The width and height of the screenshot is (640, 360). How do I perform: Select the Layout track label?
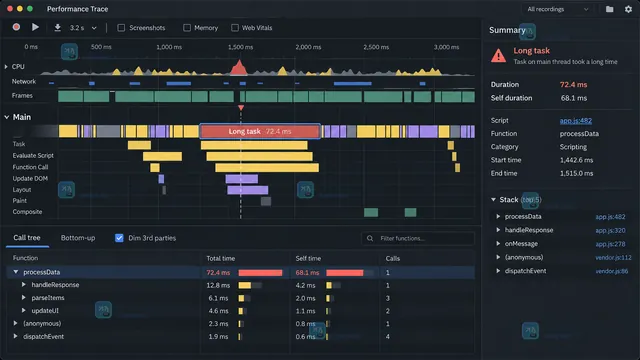(22, 190)
